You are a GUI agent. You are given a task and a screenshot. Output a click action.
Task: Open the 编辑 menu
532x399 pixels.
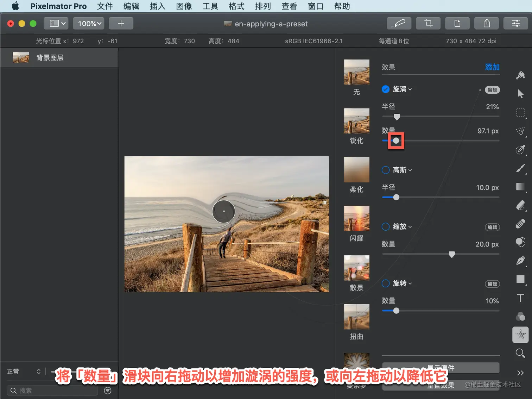tap(131, 6)
